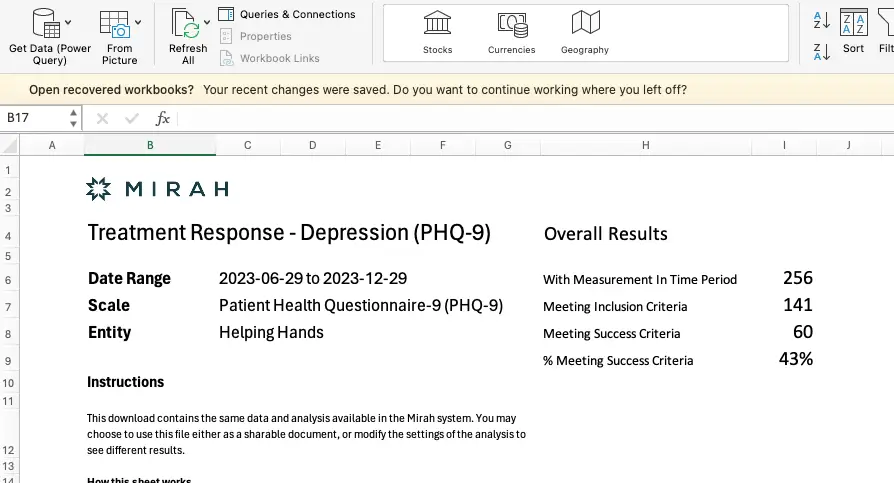
Task: Expand From Picture dropdown arrow
Action: click(138, 23)
